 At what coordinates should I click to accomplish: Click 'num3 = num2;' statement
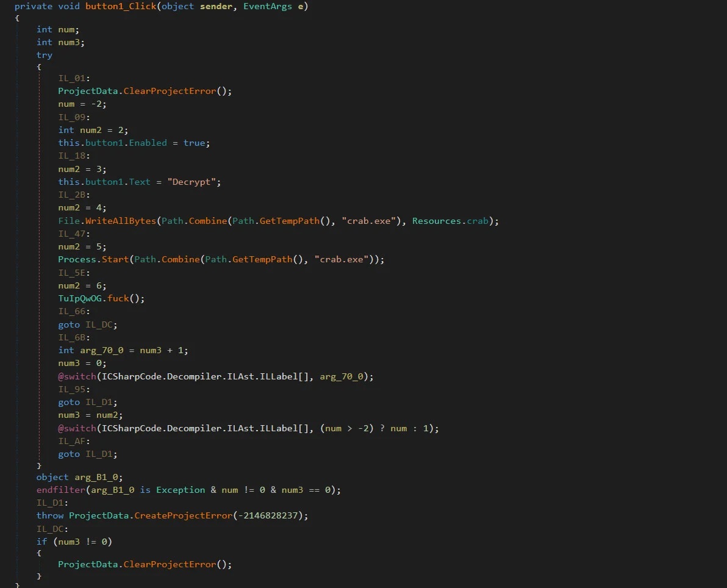(x=90, y=415)
